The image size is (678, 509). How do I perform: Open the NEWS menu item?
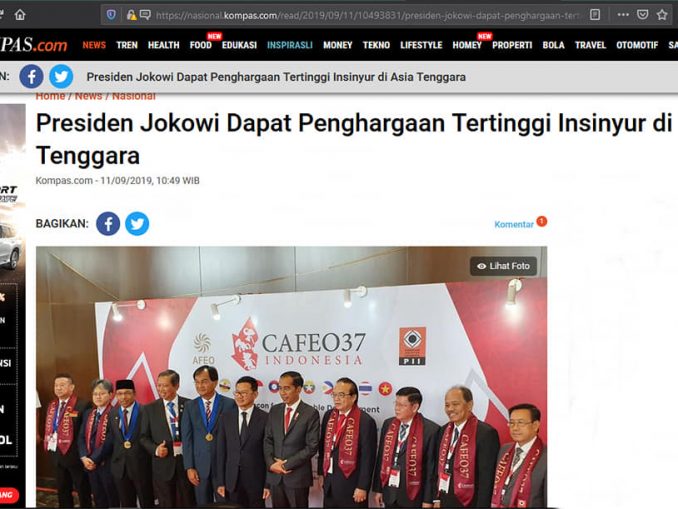pos(94,45)
